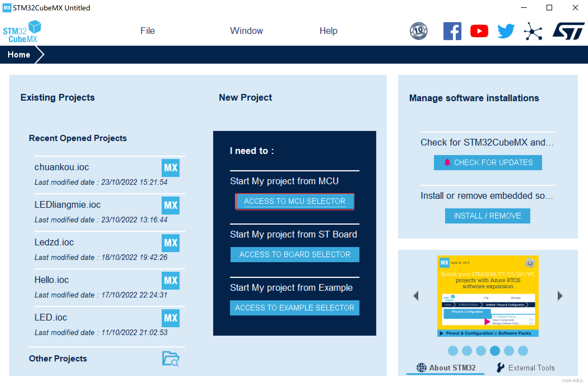Show previous carousel slide with left arrow
The width and height of the screenshot is (588, 385).
point(416,296)
